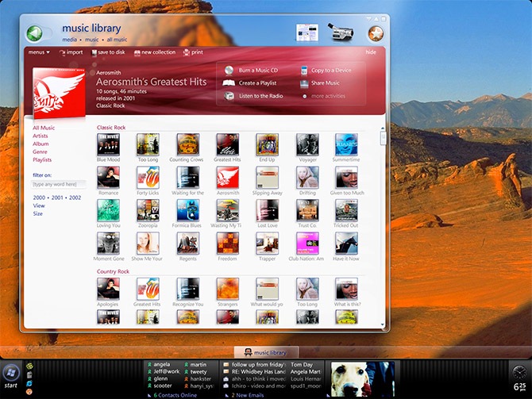Image resolution: width=532 pixels, height=399 pixels.
Task: Click the Burn a Music CD icon
Action: [x=229, y=71]
